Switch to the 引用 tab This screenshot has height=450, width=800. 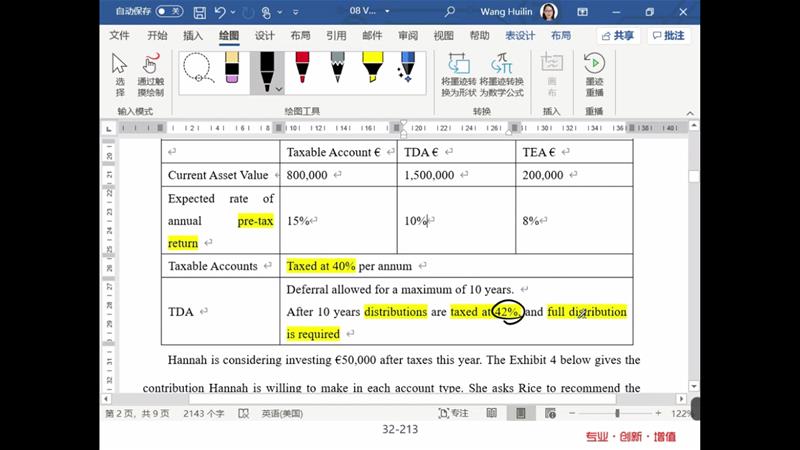tap(336, 35)
